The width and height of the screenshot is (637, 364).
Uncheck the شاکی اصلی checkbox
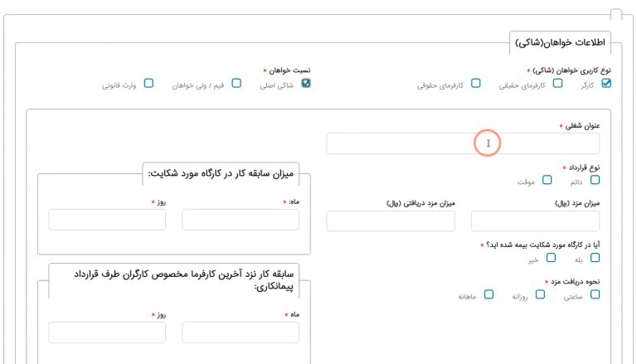[306, 83]
